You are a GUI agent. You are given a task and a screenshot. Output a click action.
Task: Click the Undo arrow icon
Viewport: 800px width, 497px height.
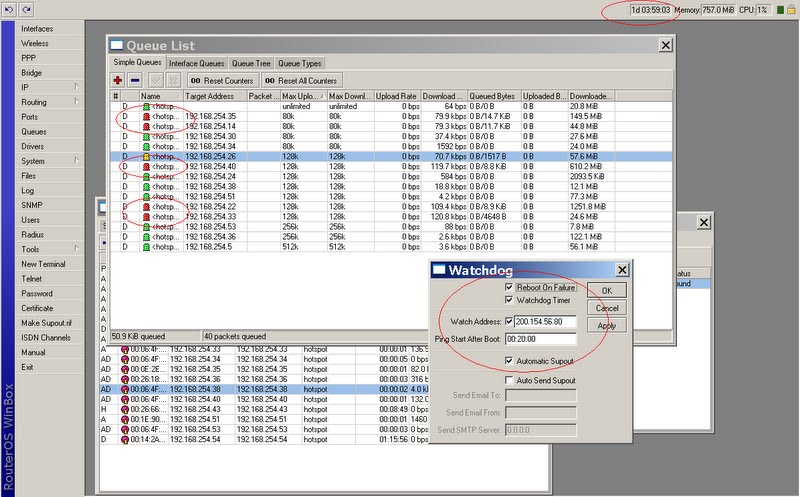click(x=9, y=9)
